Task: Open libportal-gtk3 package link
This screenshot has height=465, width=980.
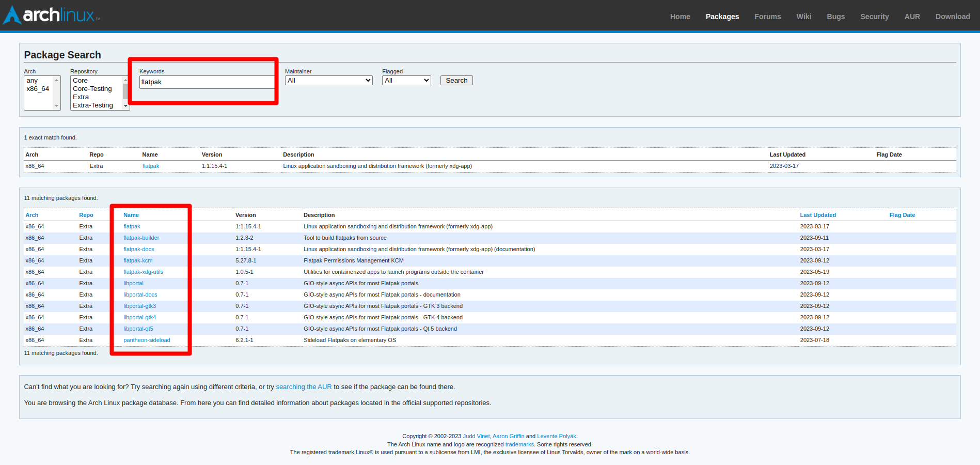Action: [139, 306]
